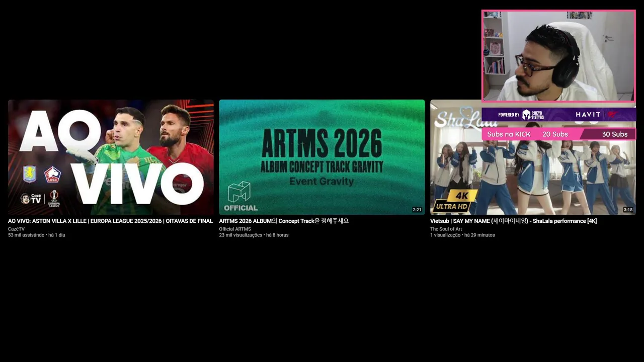
Task: Click '53 mil assistindo • há 1 dia'
Action: pyautogui.click(x=37, y=235)
